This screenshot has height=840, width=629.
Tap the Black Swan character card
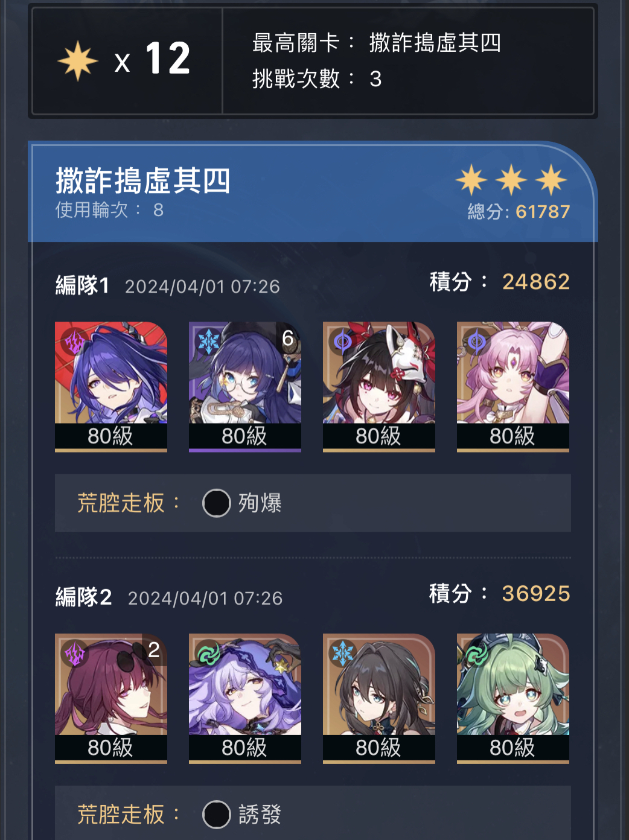(245, 698)
